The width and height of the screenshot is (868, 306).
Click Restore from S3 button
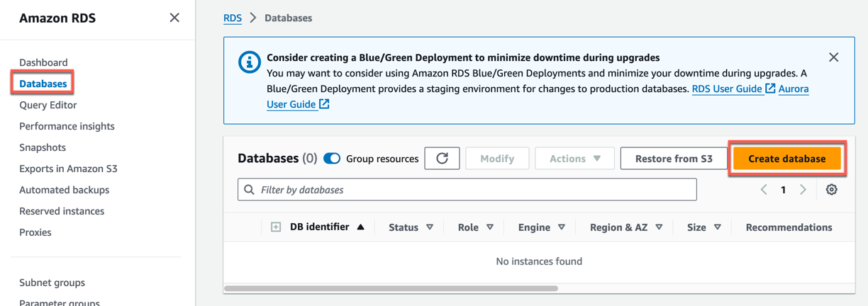(x=673, y=159)
